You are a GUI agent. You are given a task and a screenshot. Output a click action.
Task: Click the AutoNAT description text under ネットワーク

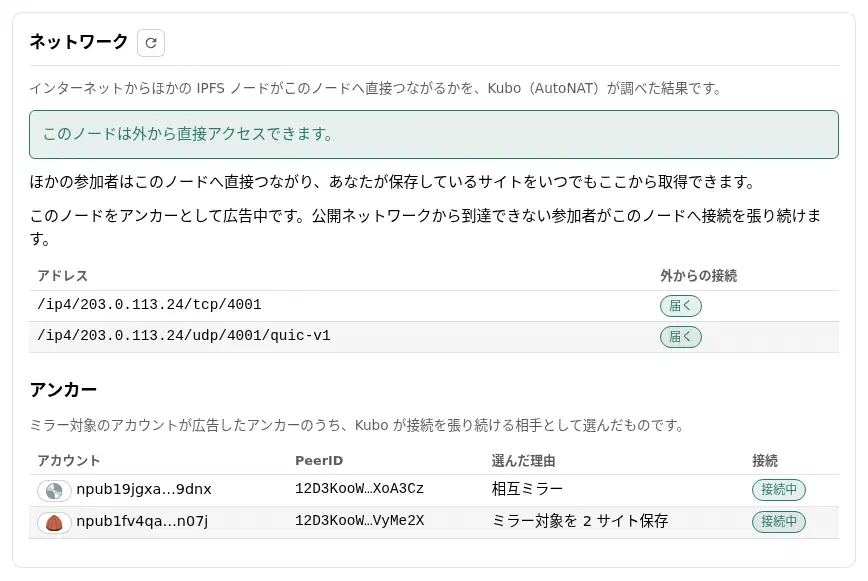(376, 89)
